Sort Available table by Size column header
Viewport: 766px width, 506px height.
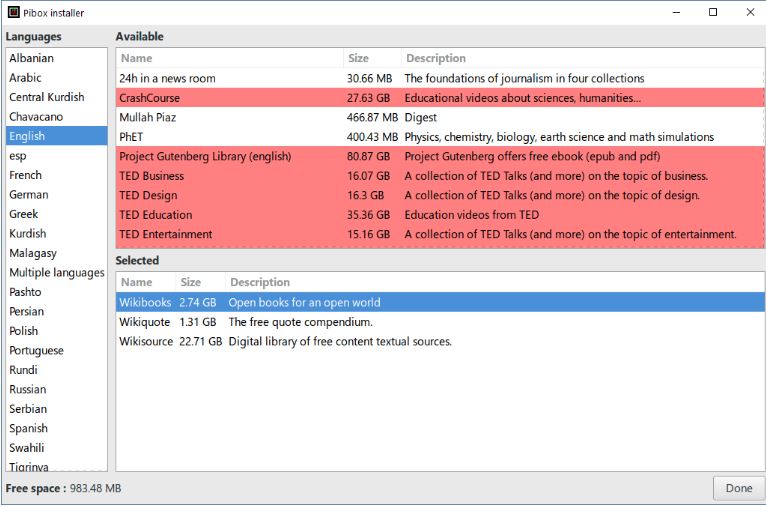[372, 58]
